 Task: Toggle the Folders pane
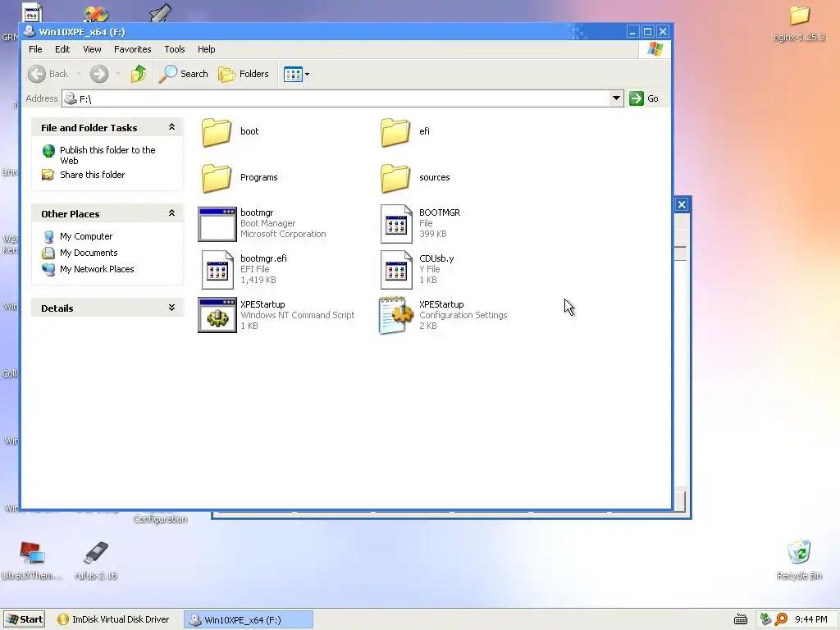(x=244, y=74)
